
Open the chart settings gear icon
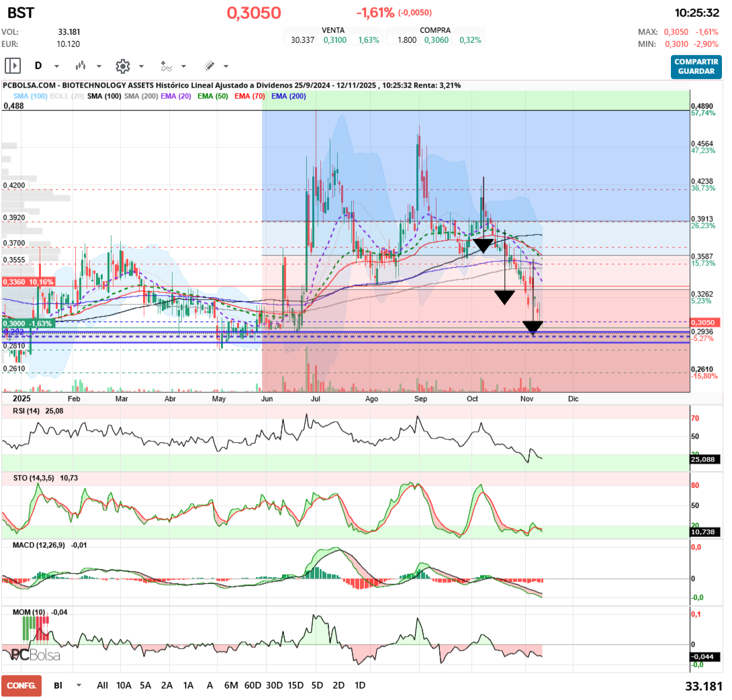coord(122,65)
